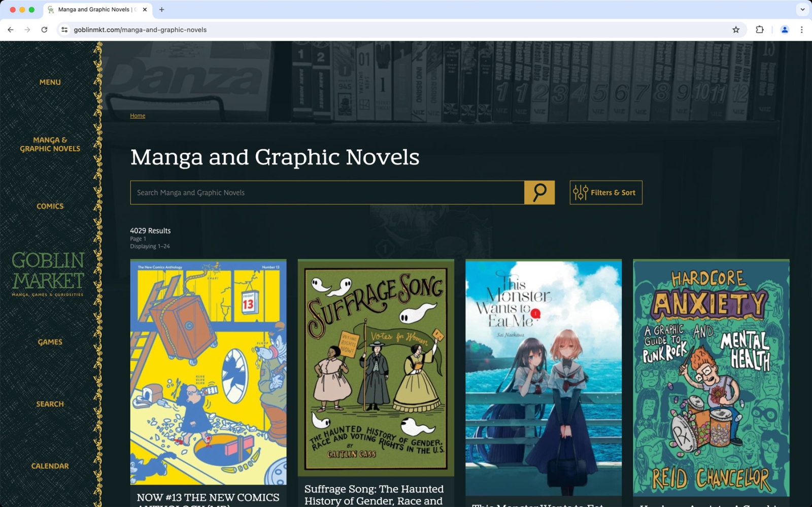Image resolution: width=812 pixels, height=507 pixels.
Task: Click the browser forward arrow
Action: click(27, 30)
